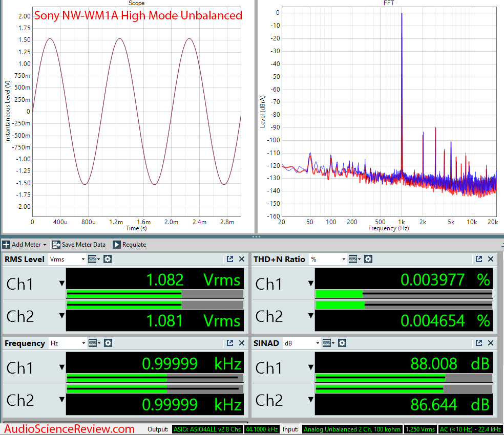This screenshot has height=435, width=504.
Task: Open Frequency unit dropdown (Hz)
Action: coord(68,343)
